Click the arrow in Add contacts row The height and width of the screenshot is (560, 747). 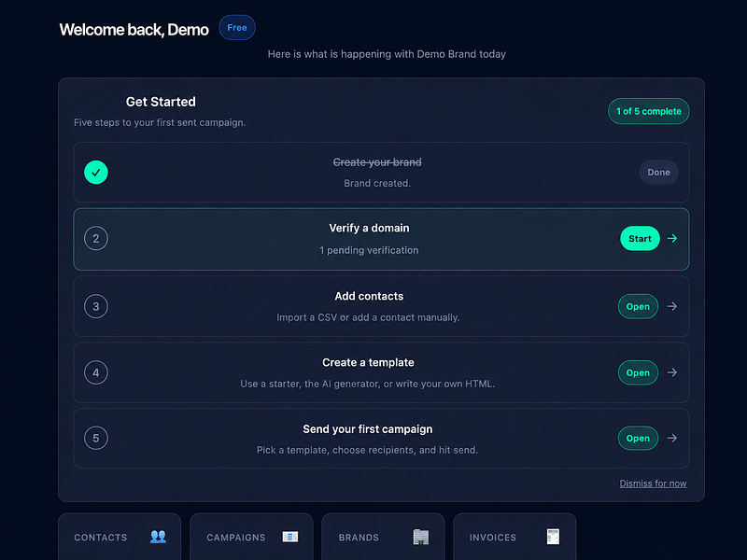click(672, 306)
